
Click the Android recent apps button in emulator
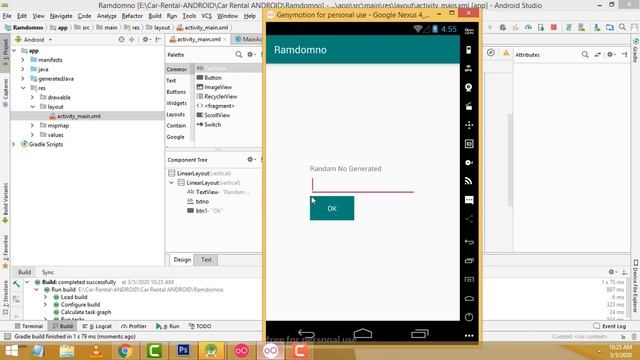click(420, 333)
